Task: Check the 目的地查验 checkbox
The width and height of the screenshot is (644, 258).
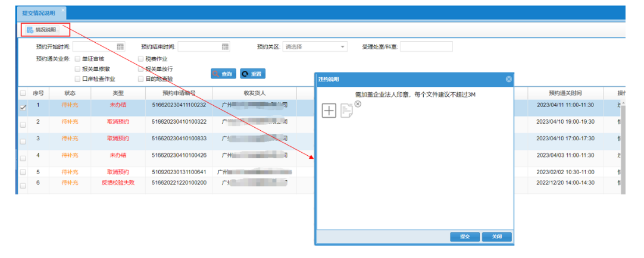Action: 141,78
